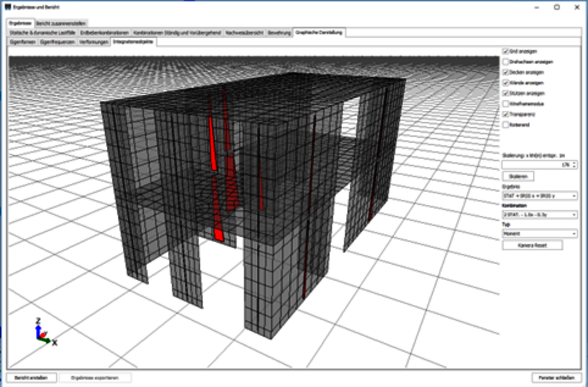Open the Eigenformen sub-tab

(23, 42)
